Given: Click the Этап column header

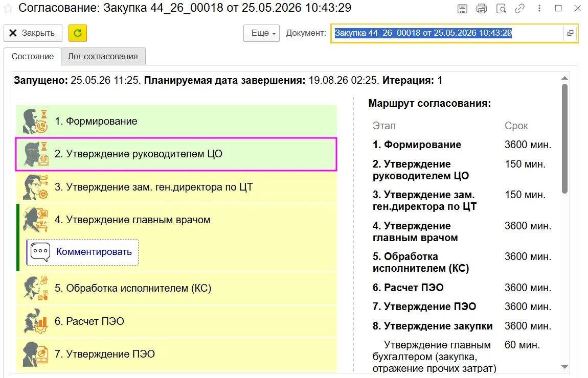Looking at the screenshot, I should (x=384, y=126).
